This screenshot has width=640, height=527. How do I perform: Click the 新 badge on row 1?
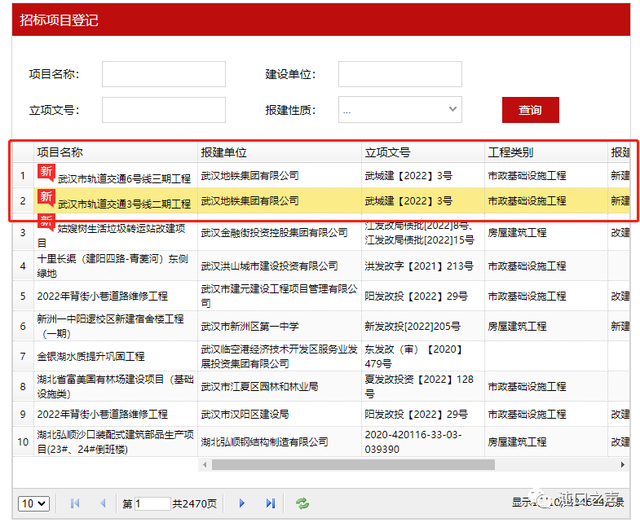pos(46,171)
